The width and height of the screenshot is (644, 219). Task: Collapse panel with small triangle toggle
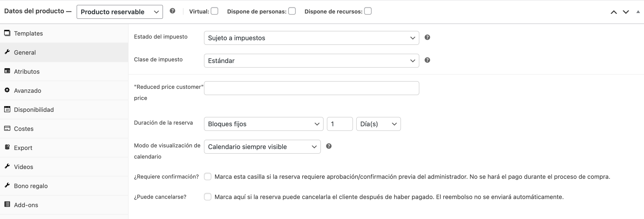(x=638, y=12)
